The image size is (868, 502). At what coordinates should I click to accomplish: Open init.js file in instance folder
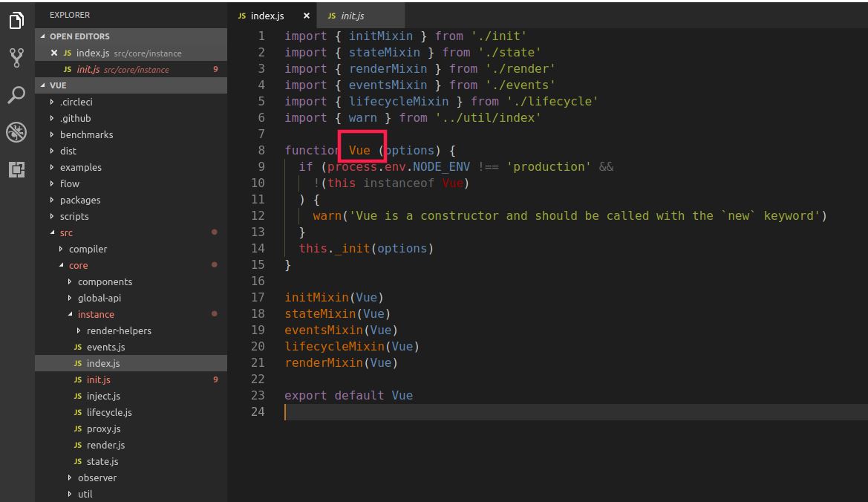click(98, 379)
